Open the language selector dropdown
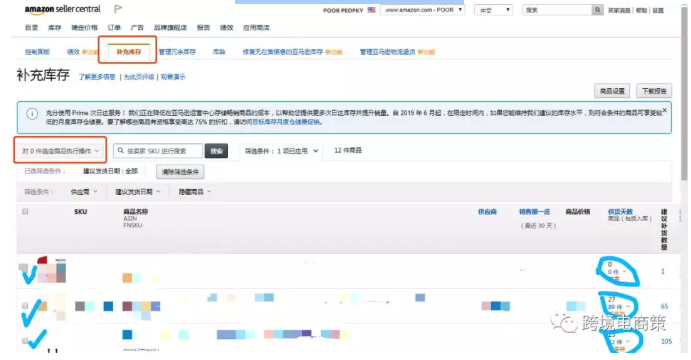This screenshot has height=360, width=691. click(493, 10)
